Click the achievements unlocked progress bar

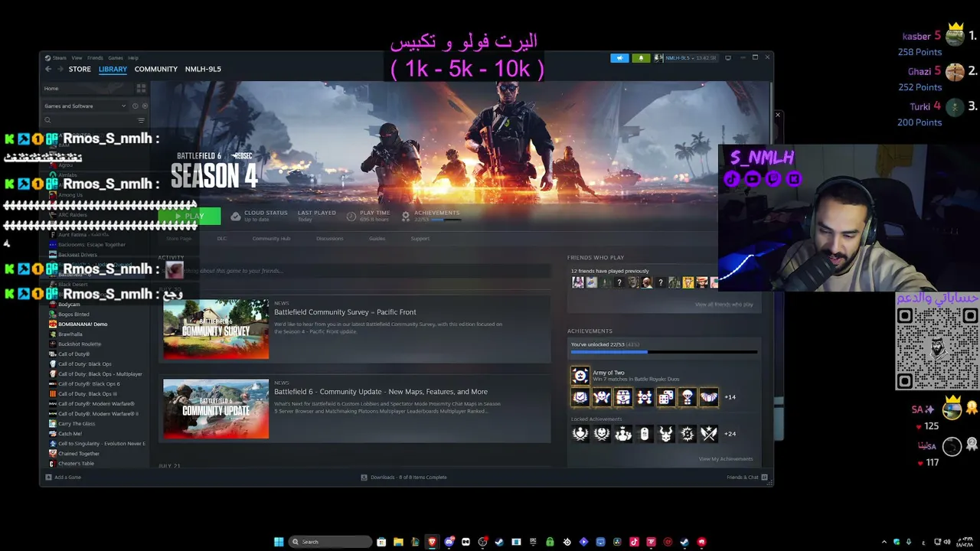click(x=664, y=351)
